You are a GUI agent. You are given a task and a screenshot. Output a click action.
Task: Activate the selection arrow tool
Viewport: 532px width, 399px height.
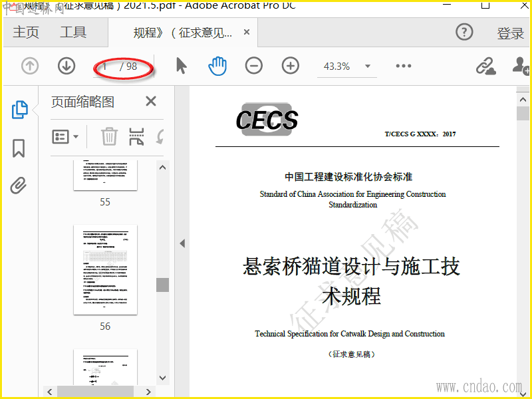click(182, 66)
